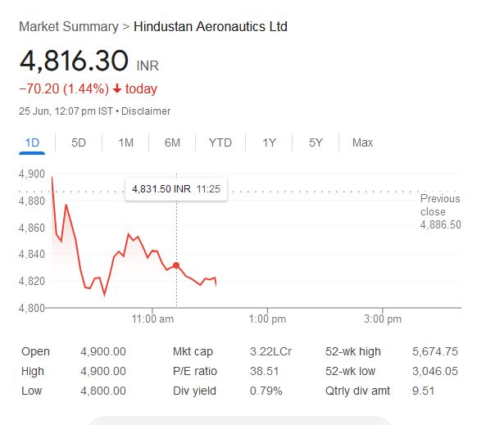Click the Market Summary breadcrumb link

tap(69, 26)
